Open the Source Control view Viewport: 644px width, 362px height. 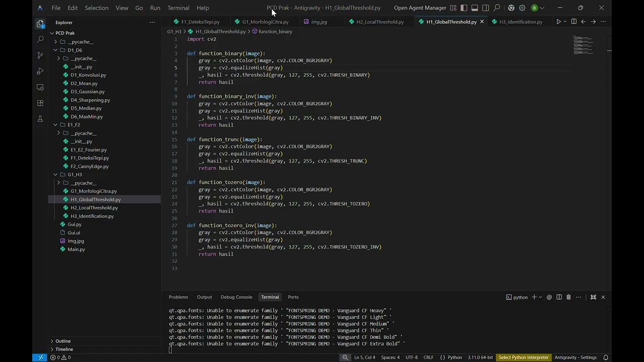(40, 55)
